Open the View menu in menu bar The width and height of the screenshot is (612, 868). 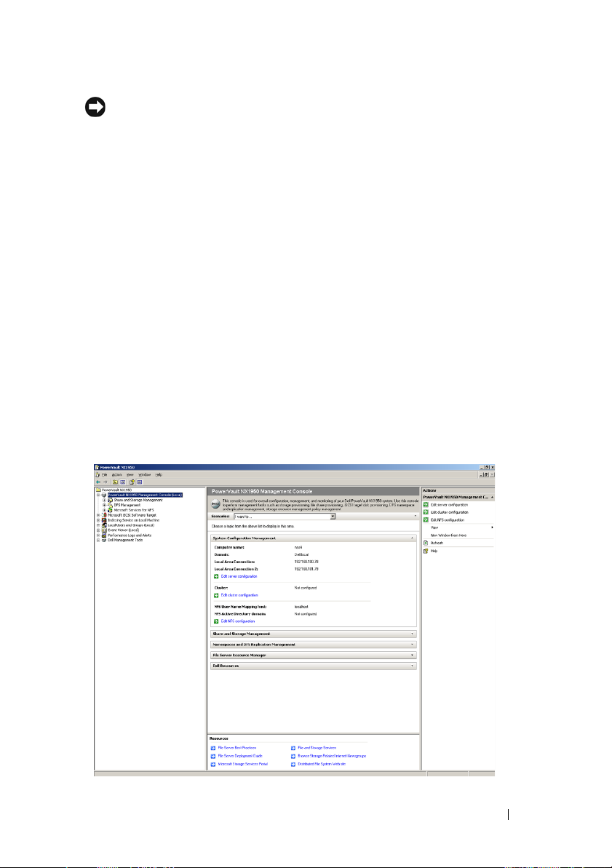tap(130, 474)
